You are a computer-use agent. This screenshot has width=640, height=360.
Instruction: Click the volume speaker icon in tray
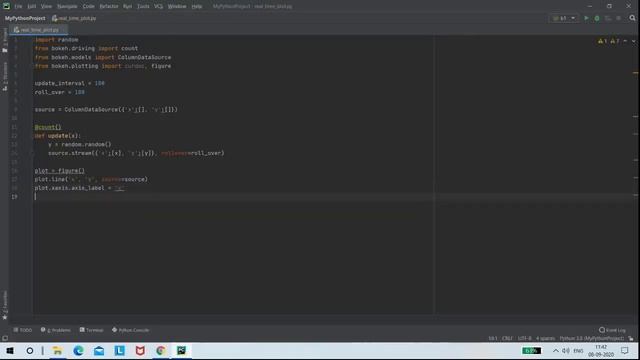pyautogui.click(x=566, y=351)
